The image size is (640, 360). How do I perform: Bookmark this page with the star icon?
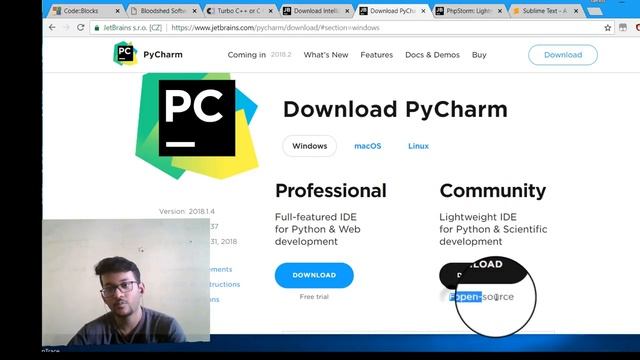tap(608, 28)
